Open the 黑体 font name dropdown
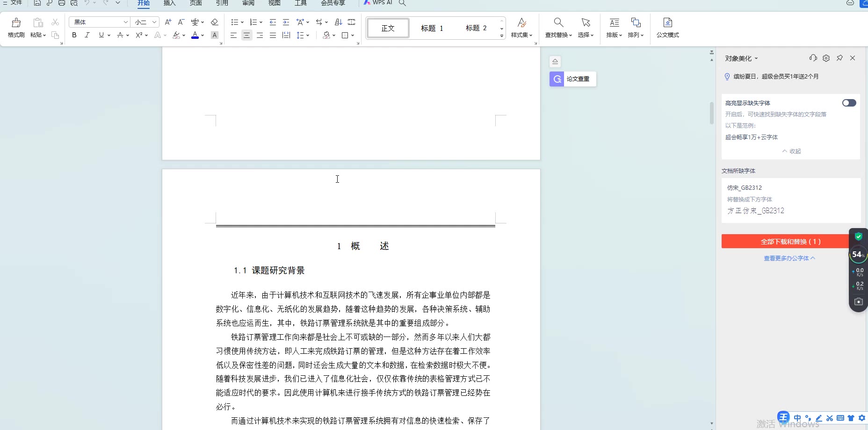868x430 pixels. tap(125, 22)
